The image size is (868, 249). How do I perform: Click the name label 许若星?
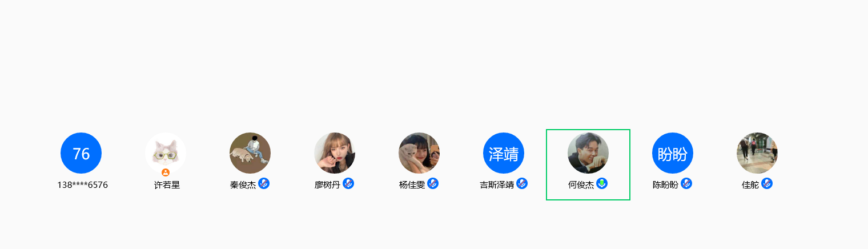click(167, 185)
